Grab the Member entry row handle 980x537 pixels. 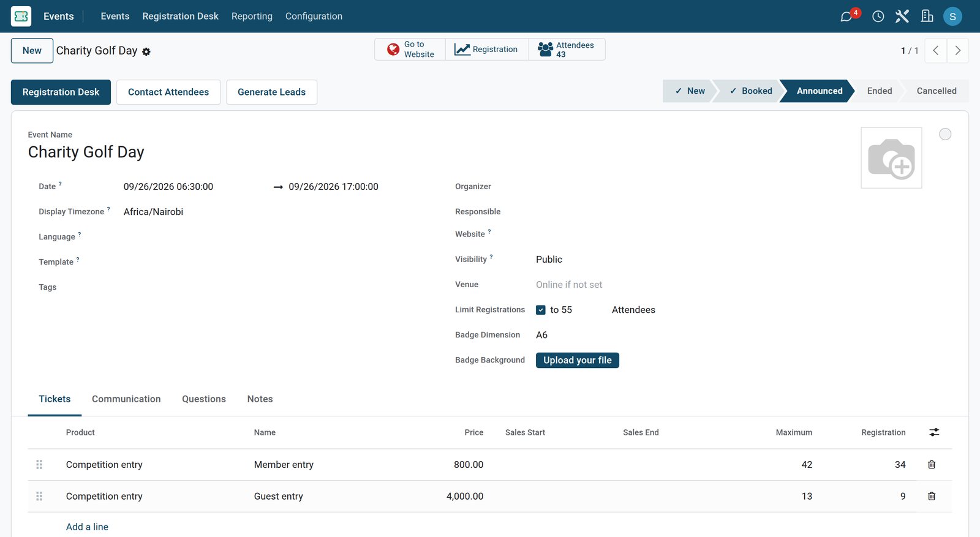[39, 465]
